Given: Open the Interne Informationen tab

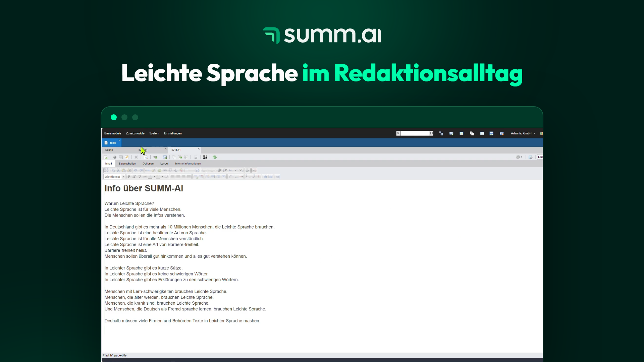Looking at the screenshot, I should pos(188,164).
